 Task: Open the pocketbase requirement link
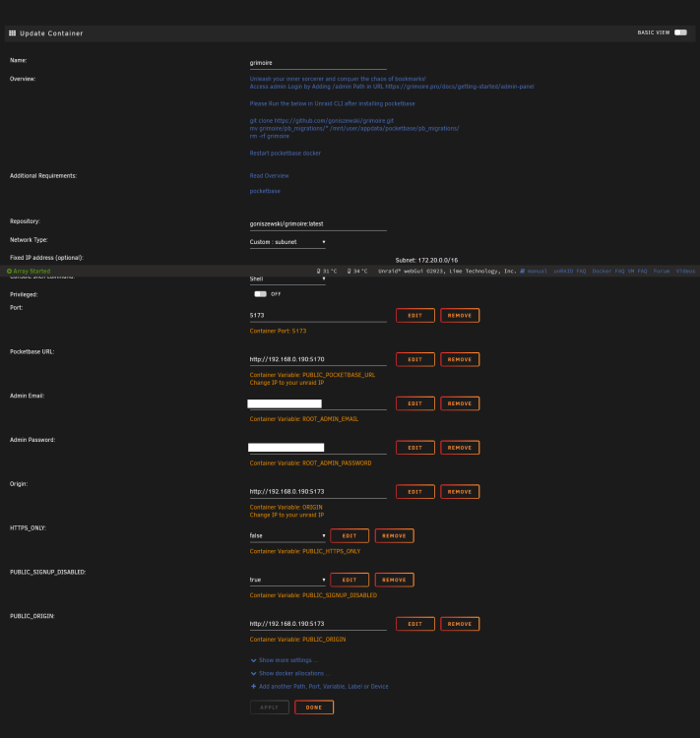(x=265, y=191)
